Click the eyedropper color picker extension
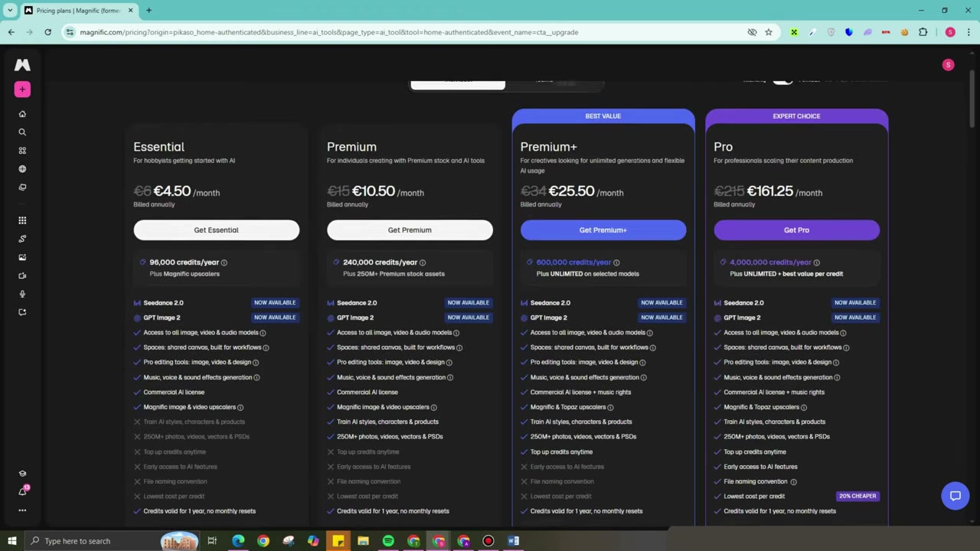Viewport: 980px width, 551px height. click(812, 32)
